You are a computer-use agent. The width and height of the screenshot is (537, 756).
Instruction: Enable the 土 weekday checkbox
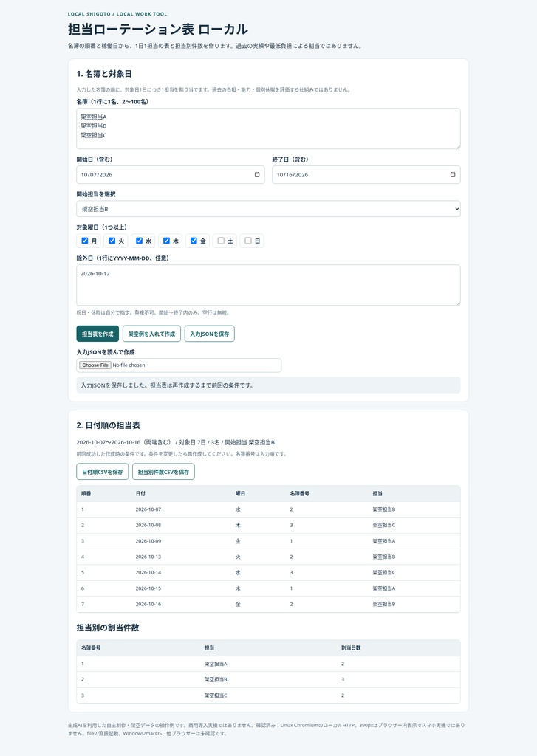(221, 241)
